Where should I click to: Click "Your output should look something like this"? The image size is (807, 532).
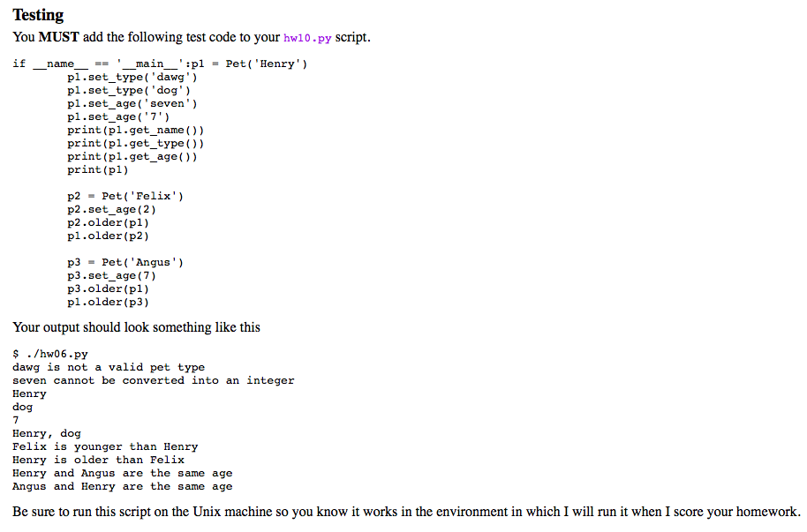point(137,327)
